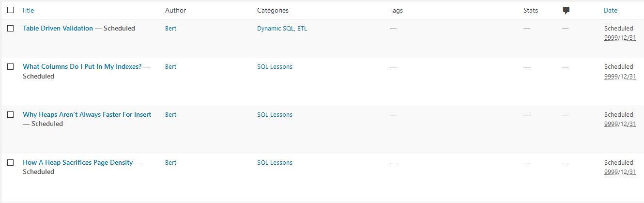
Task: Click author Bert on Table Driven Validation row
Action: [x=170, y=29]
